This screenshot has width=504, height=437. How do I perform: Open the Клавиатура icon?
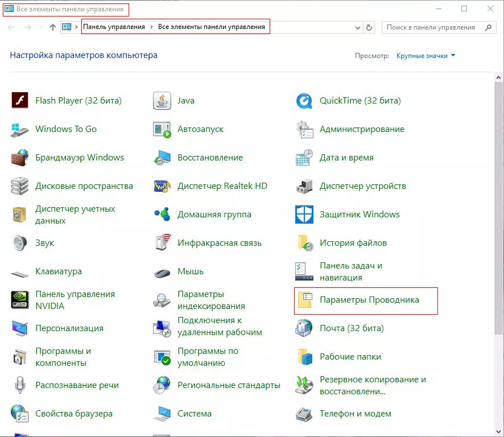click(x=20, y=274)
